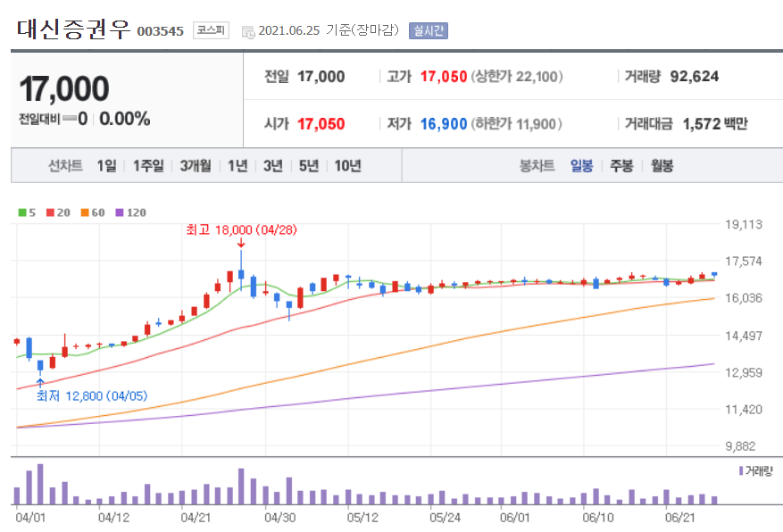
Task: Click the 전일 17,000 previous close value
Action: (321, 77)
